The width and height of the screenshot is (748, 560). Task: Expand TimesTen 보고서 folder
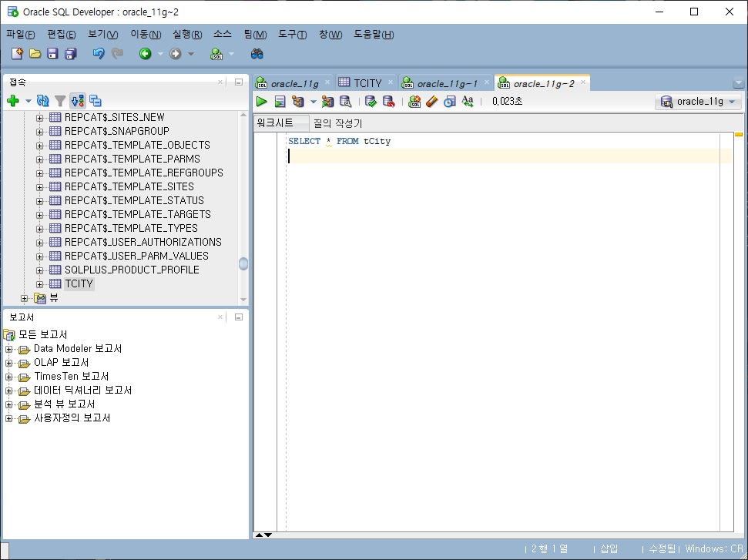click(x=8, y=377)
